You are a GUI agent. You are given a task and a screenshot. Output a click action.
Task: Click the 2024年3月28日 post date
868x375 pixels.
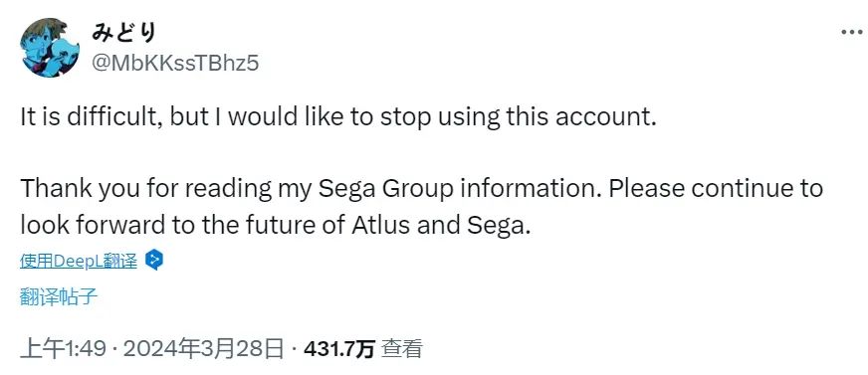(203, 349)
